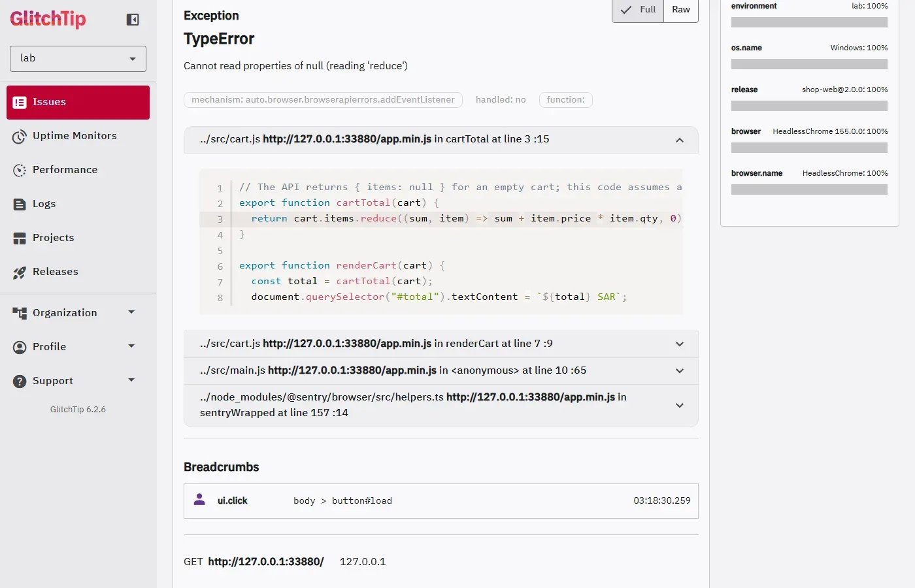Expand the Organization menu arrow
Viewport: 915px width, 588px height.
point(131,312)
